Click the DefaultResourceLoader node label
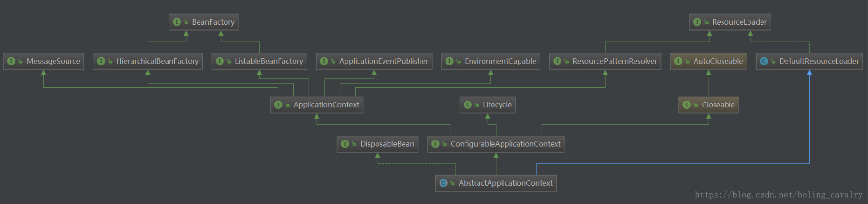The width and height of the screenshot is (868, 204). 819,61
